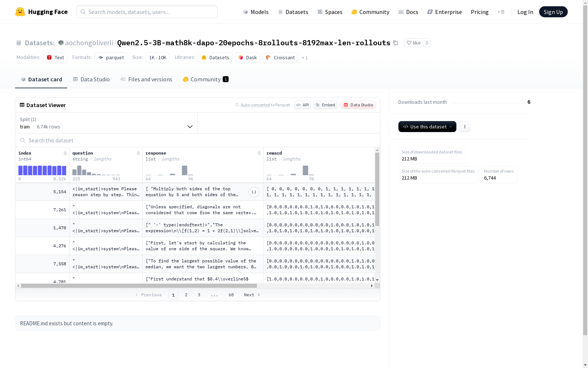The height and width of the screenshot is (368, 588).
Task: Sort the response column
Action: pos(259,153)
